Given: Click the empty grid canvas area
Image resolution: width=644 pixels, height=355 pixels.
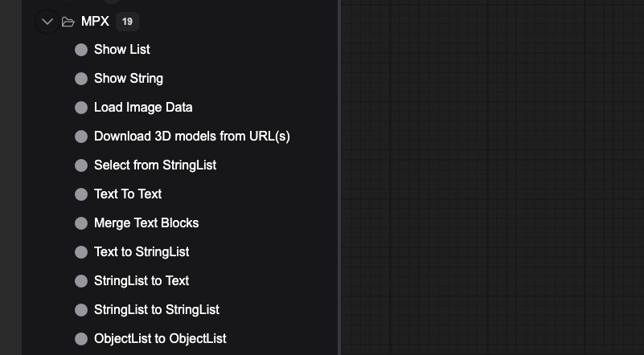Looking at the screenshot, I should click(492, 177).
